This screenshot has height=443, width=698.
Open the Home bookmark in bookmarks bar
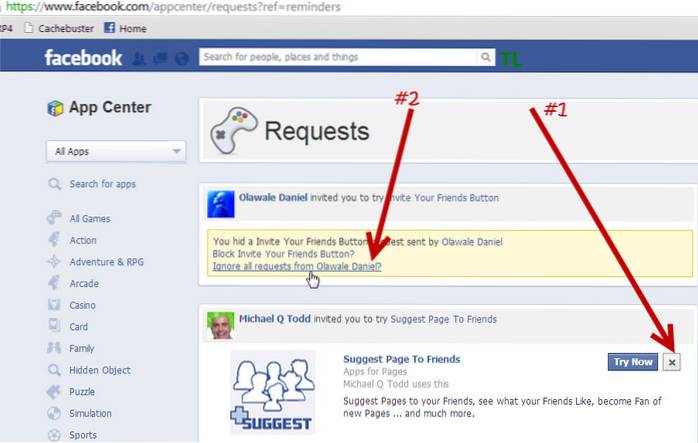[x=125, y=28]
